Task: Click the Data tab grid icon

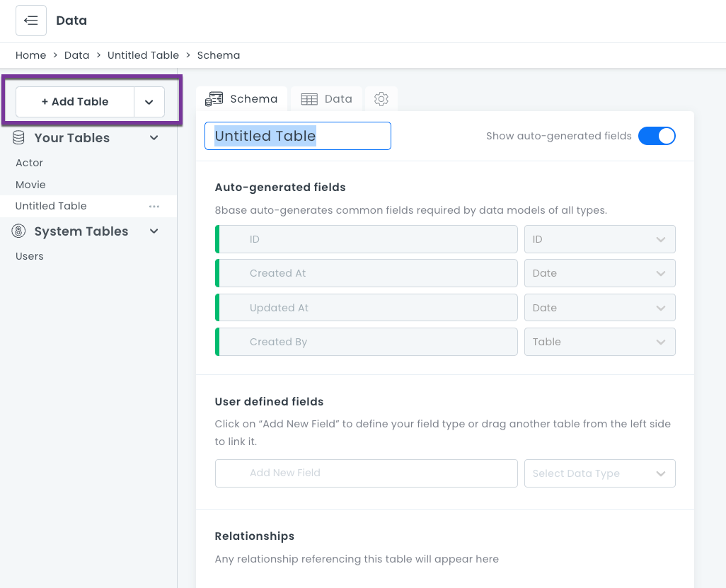Action: pos(309,99)
